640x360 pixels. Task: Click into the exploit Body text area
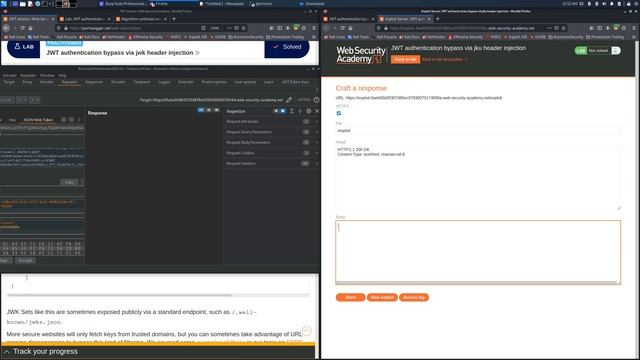coord(478,252)
